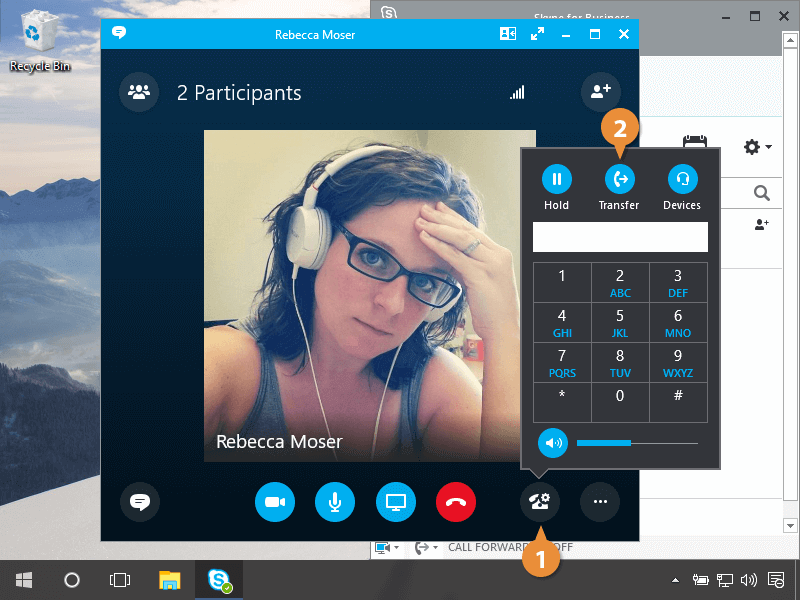Screen dimensions: 800x600
Task: Present your screen with monitor button
Action: [x=396, y=502]
